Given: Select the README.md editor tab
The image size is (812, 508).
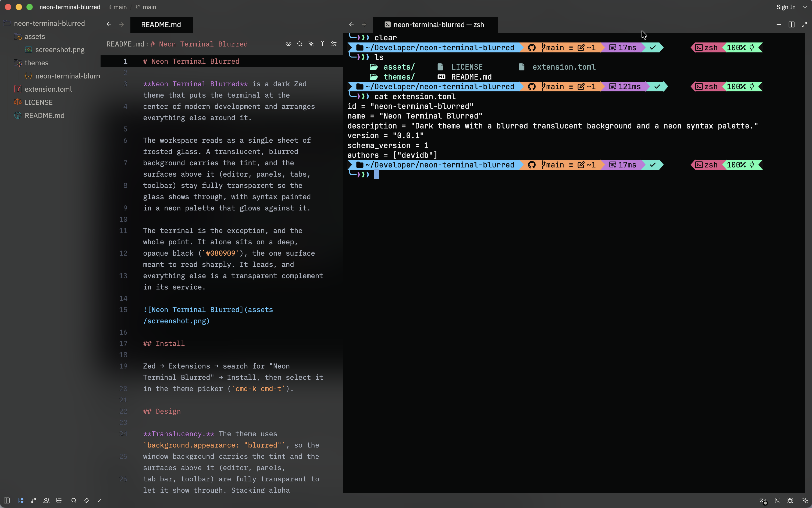Looking at the screenshot, I should (162, 24).
